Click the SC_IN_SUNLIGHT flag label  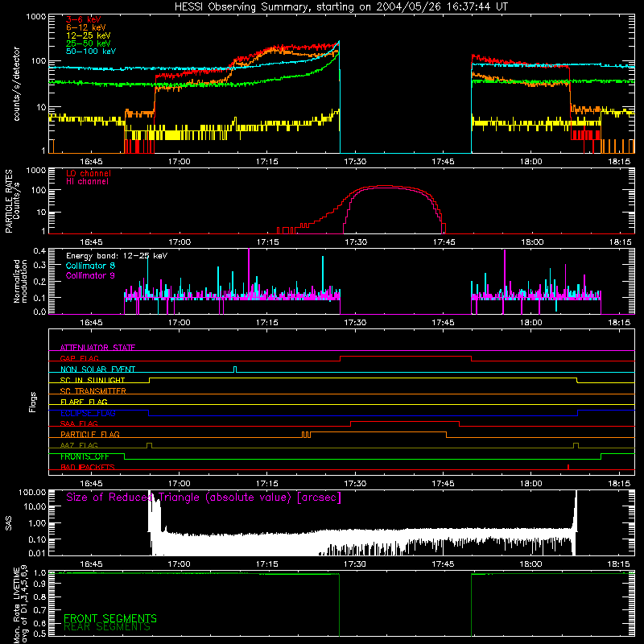(93, 380)
